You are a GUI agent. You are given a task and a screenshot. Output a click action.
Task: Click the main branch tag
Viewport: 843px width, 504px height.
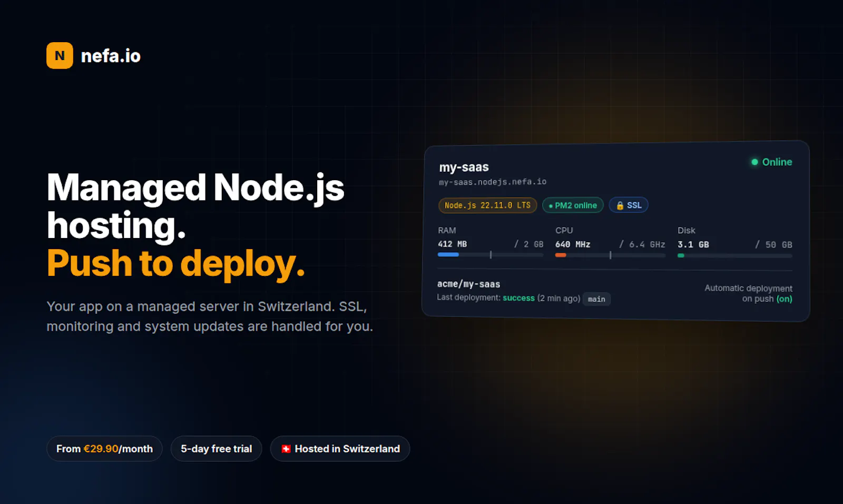[596, 299]
